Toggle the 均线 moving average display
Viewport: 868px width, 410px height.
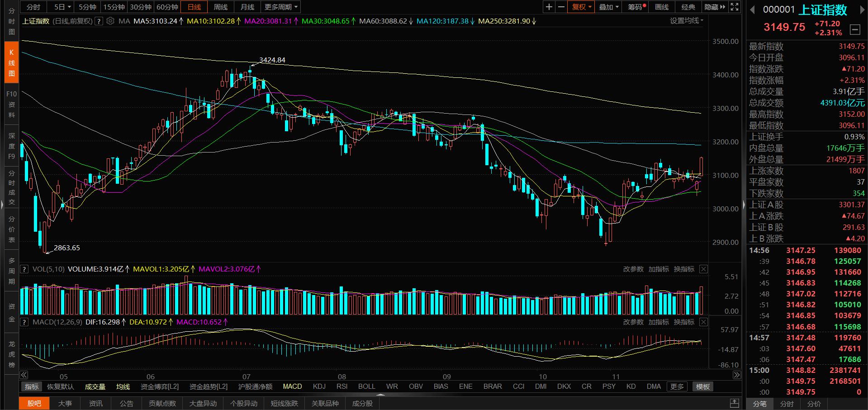coord(123,386)
